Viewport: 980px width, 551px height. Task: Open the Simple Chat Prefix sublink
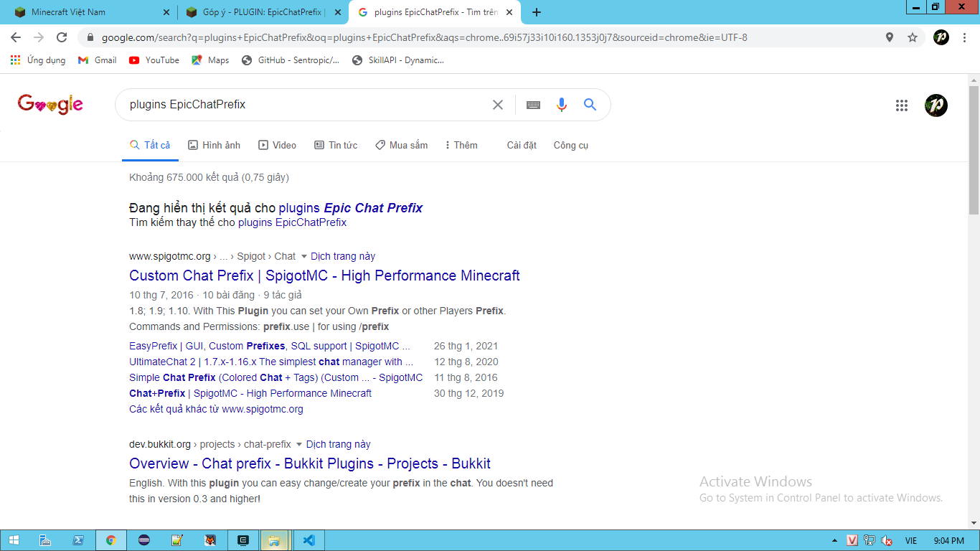click(276, 377)
